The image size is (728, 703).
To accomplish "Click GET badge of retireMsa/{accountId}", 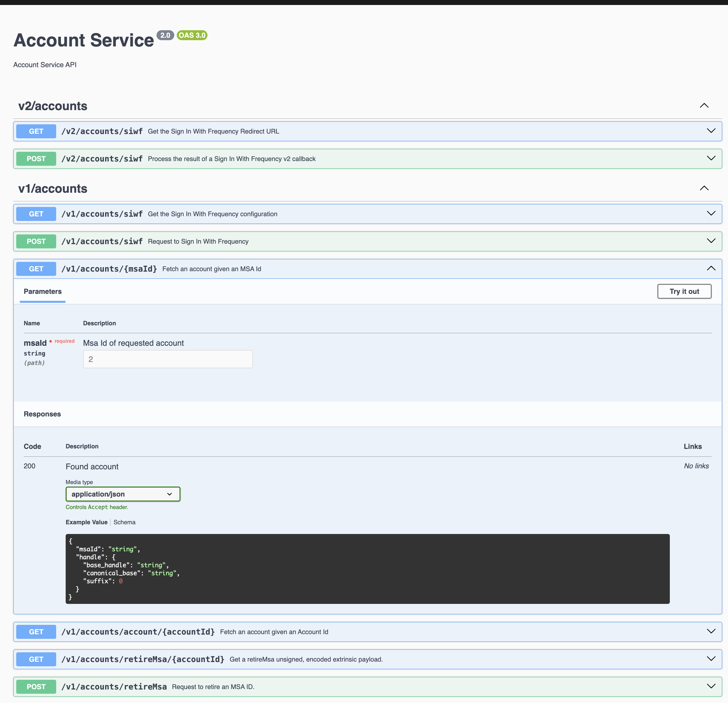I will click(36, 659).
